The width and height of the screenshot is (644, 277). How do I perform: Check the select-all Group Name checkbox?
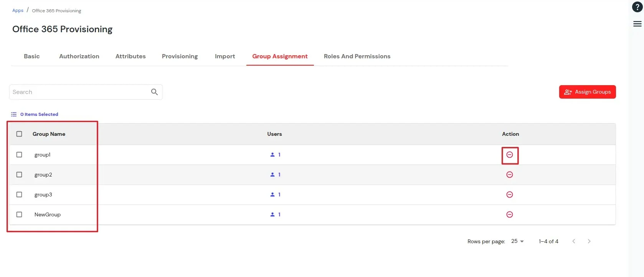[x=19, y=134]
